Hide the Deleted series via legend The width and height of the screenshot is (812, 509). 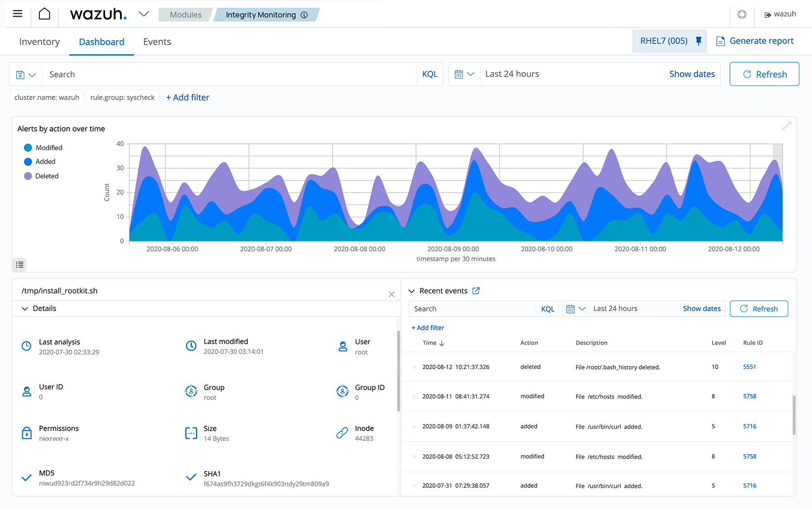point(46,176)
